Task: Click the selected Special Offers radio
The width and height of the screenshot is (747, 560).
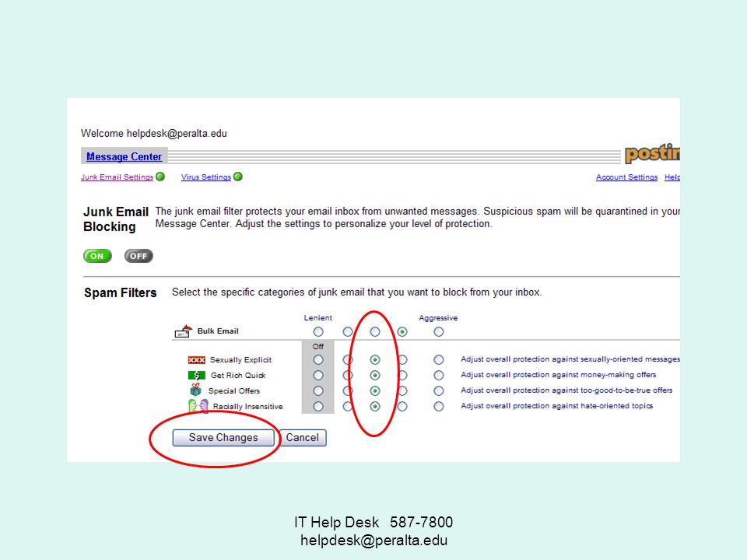Action: click(x=375, y=391)
